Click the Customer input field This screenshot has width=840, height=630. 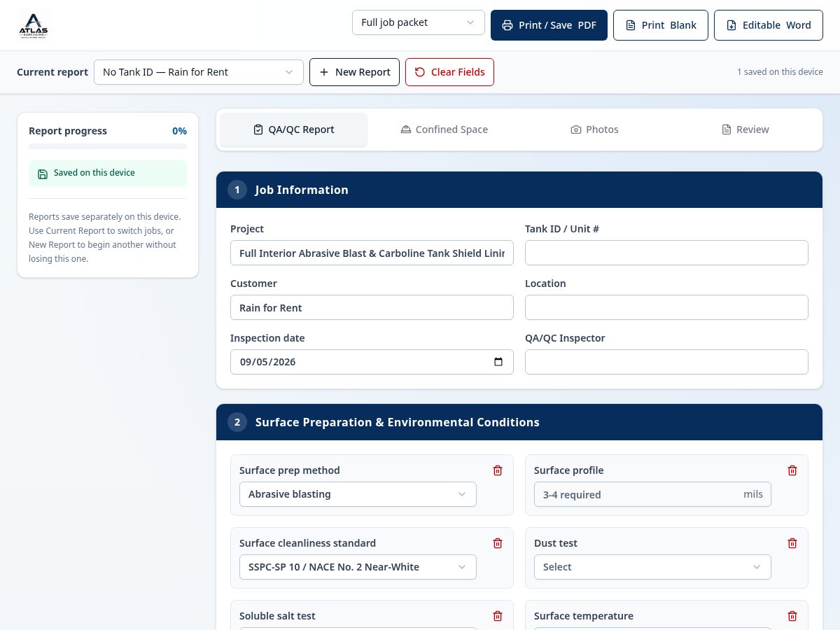pyautogui.click(x=372, y=307)
